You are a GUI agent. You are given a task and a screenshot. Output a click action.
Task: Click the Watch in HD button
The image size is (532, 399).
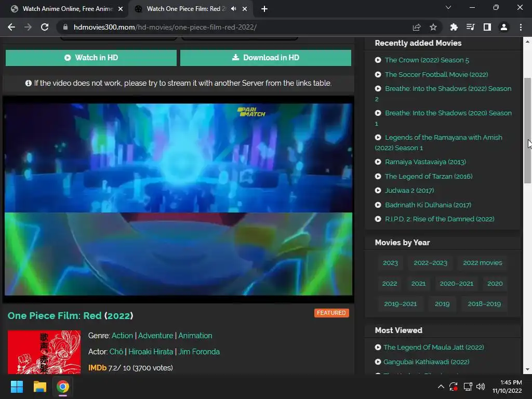[91, 58]
